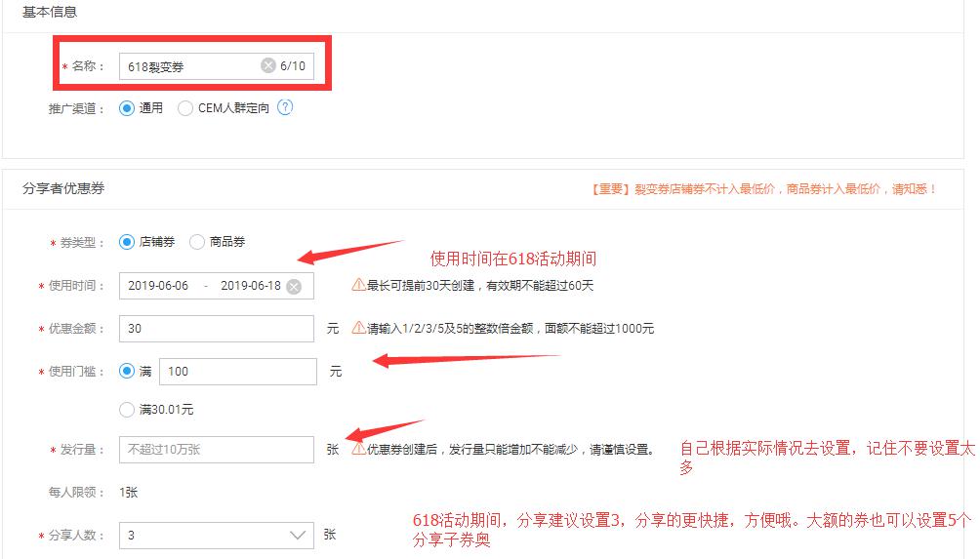Click the 每人限领 1张 value

(x=128, y=492)
